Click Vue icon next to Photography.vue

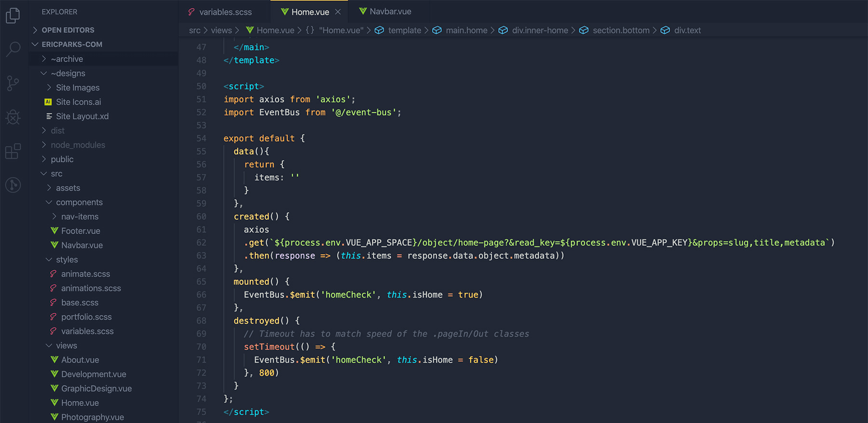(54, 417)
